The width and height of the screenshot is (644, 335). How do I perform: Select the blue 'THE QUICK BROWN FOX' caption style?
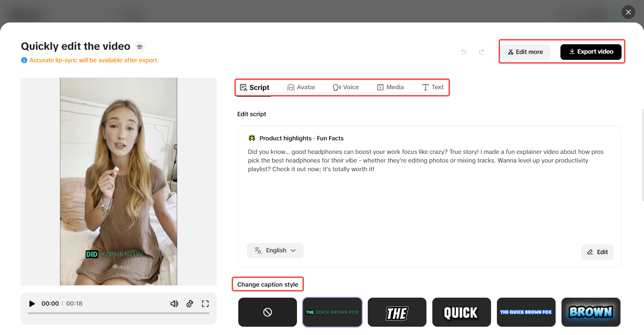tap(526, 312)
